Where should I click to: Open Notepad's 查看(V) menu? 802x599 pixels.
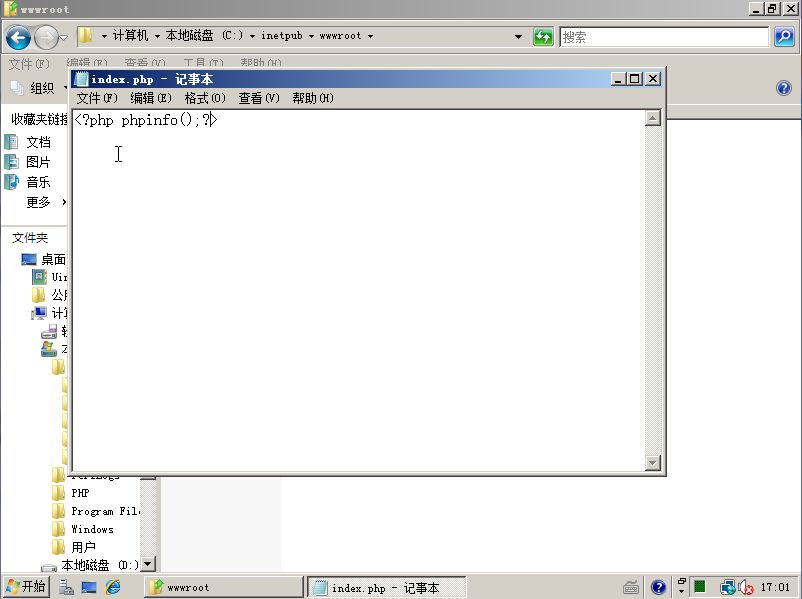[259, 98]
